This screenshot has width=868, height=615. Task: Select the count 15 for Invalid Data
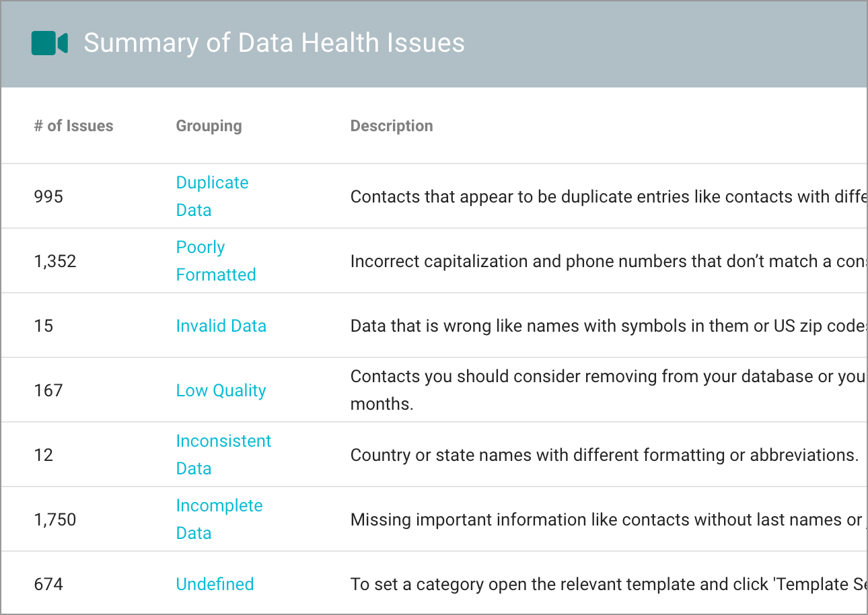pyautogui.click(x=44, y=326)
